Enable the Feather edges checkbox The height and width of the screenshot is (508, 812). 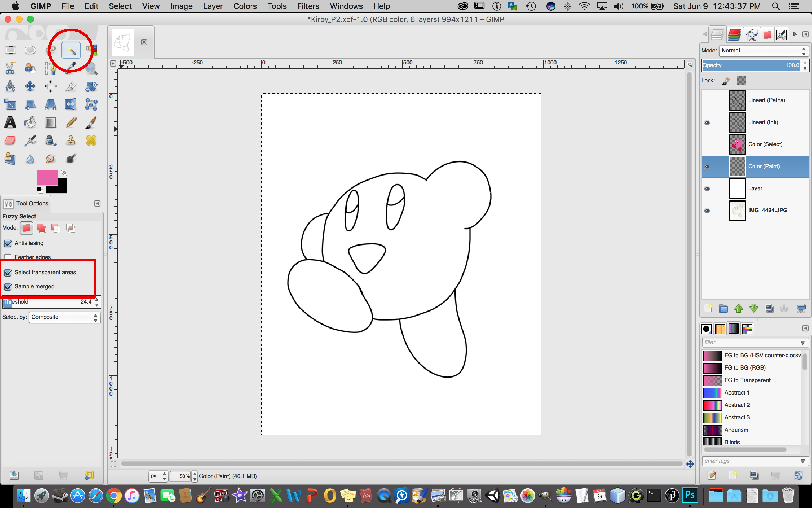click(8, 257)
